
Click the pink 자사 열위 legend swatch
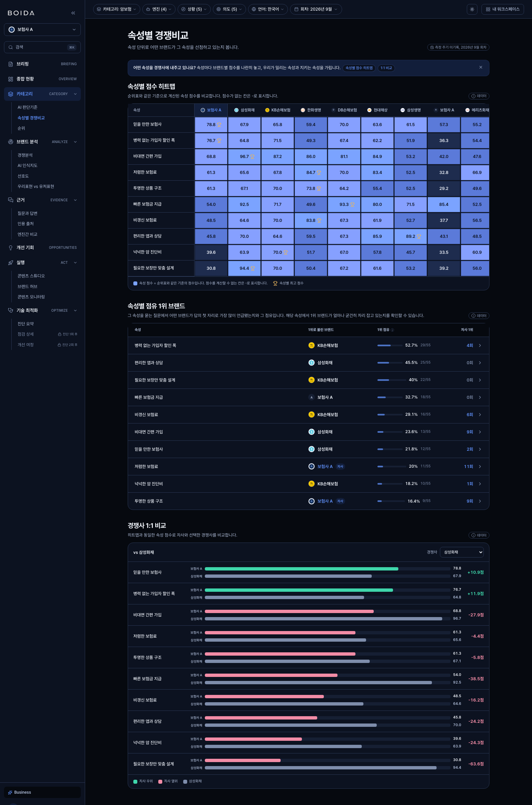click(160, 782)
